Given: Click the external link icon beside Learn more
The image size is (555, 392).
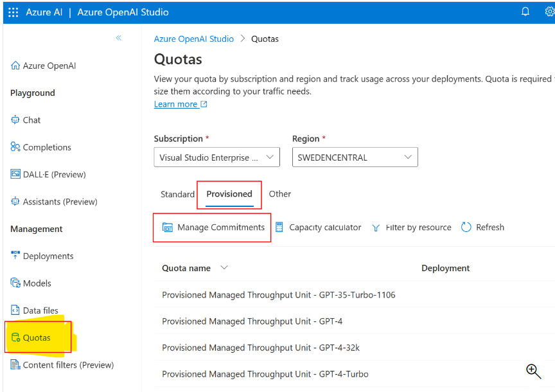Looking at the screenshot, I should pos(204,104).
